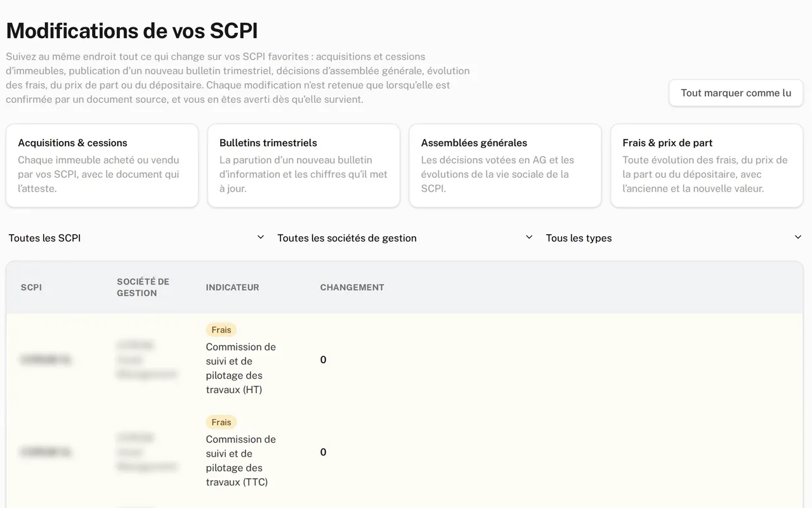Click the SCPI column header
The height and width of the screenshot is (508, 812).
(31, 288)
